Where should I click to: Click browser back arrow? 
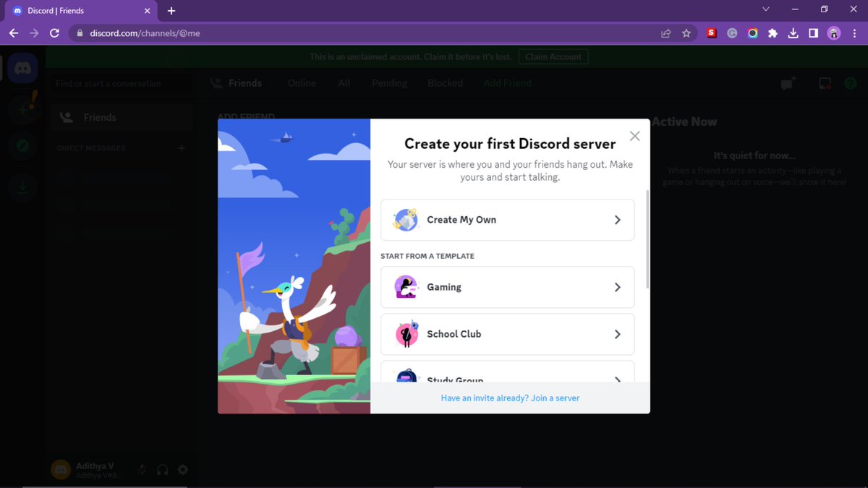(x=14, y=33)
